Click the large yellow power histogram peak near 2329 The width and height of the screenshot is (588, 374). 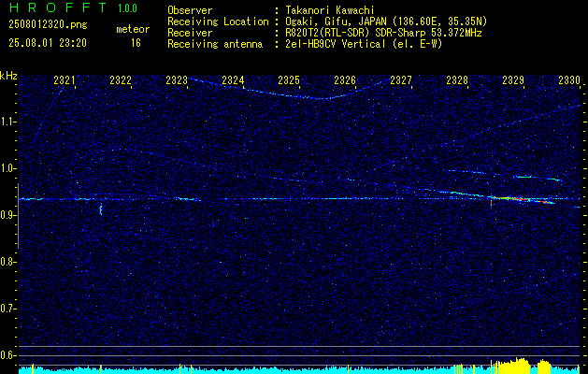pyautogui.click(x=514, y=367)
